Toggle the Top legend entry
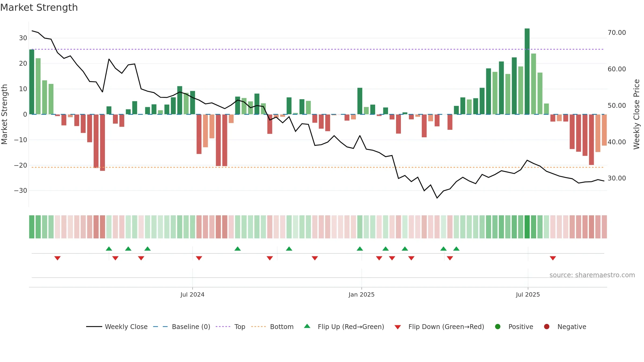 click(230, 327)
